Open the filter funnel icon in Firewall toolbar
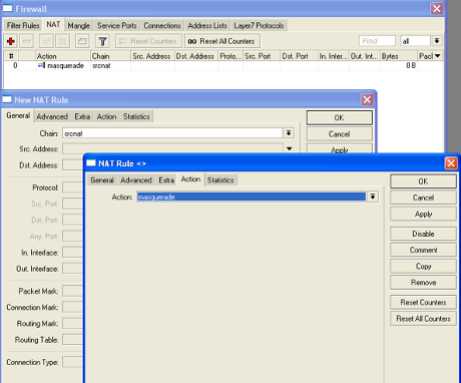 [103, 41]
